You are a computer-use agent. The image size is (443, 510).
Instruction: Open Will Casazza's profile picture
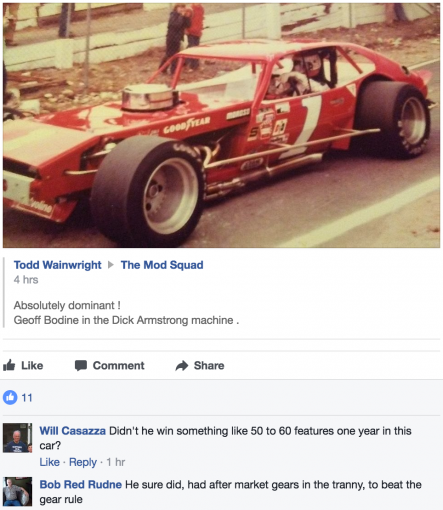18,438
